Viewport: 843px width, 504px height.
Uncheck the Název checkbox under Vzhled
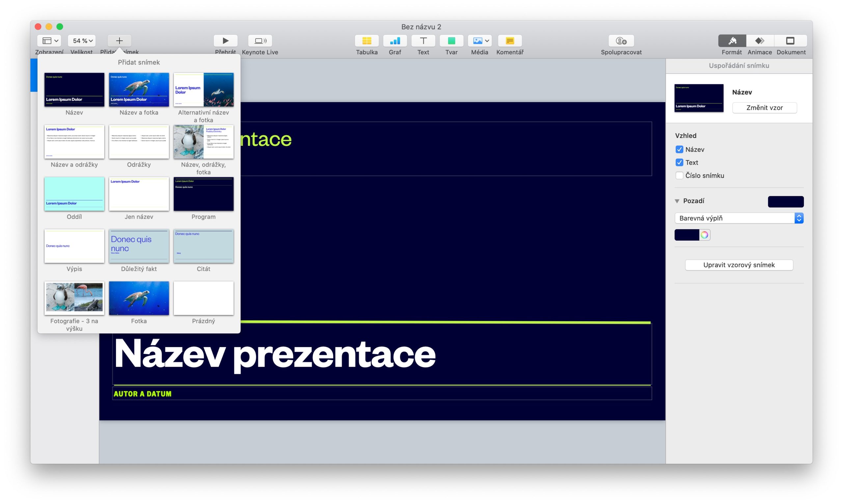[x=679, y=149]
